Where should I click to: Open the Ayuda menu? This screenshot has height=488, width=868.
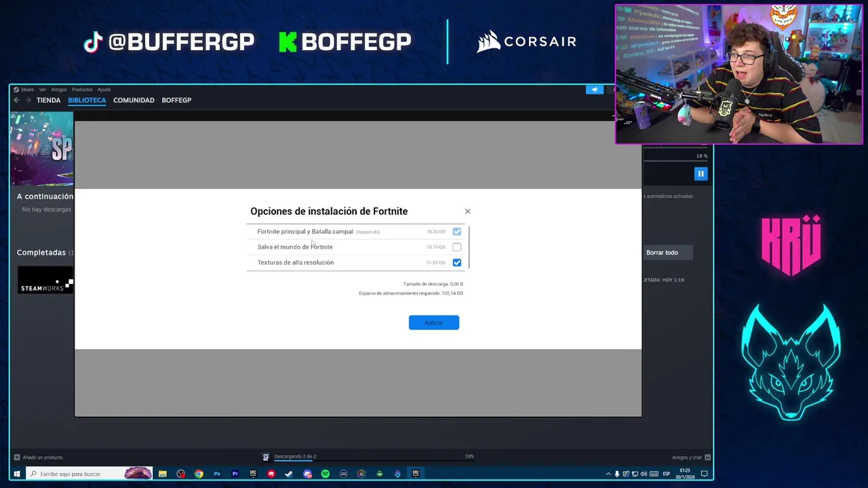point(104,89)
